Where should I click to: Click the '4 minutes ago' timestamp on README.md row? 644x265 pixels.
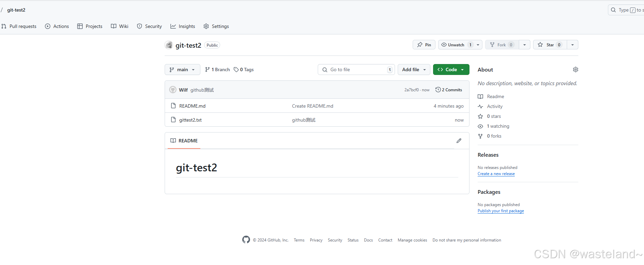pos(448,106)
